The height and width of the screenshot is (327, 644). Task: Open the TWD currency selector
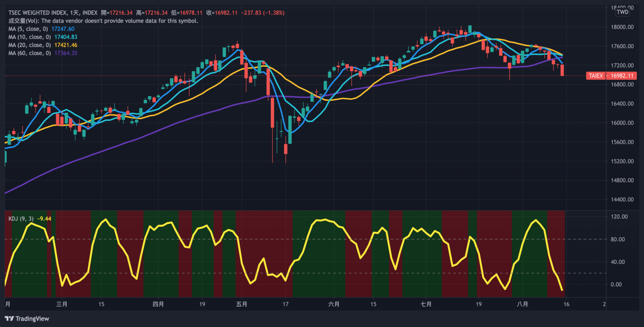pyautogui.click(x=622, y=12)
